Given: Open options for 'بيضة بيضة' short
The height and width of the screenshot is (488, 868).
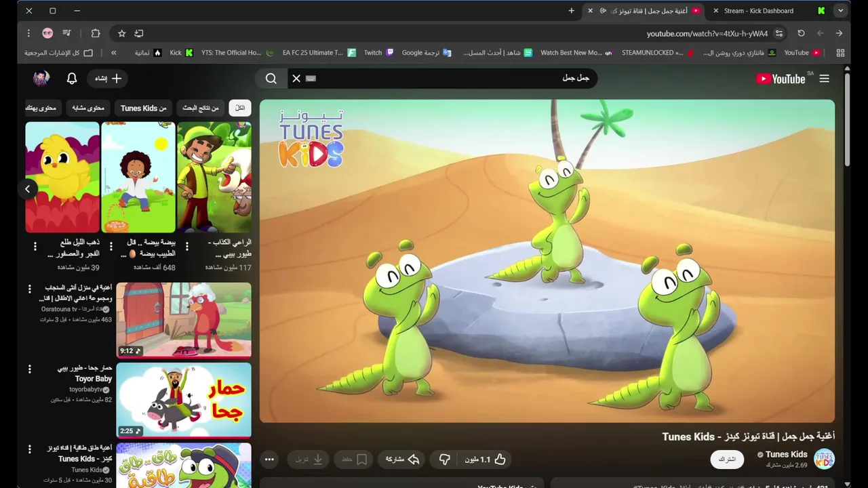Looking at the screenshot, I should pyautogui.click(x=111, y=247).
